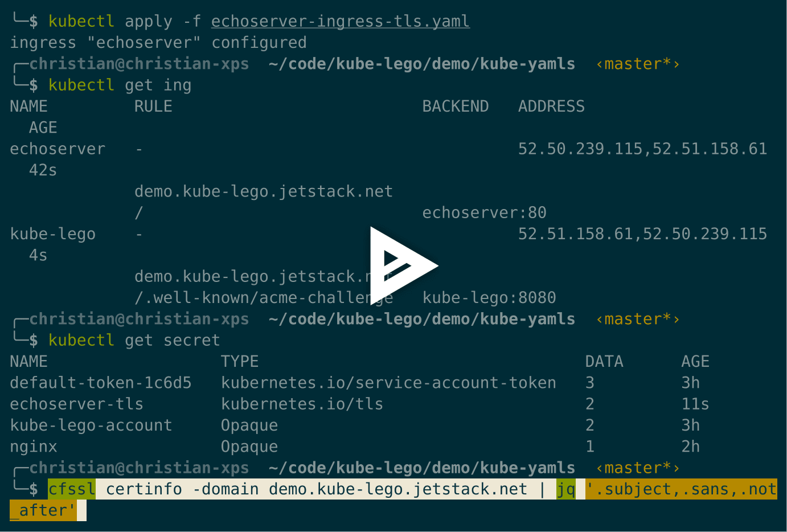Screen dimensions: 787x532
Task: Click the highlighted jq command
Action: pos(565,489)
